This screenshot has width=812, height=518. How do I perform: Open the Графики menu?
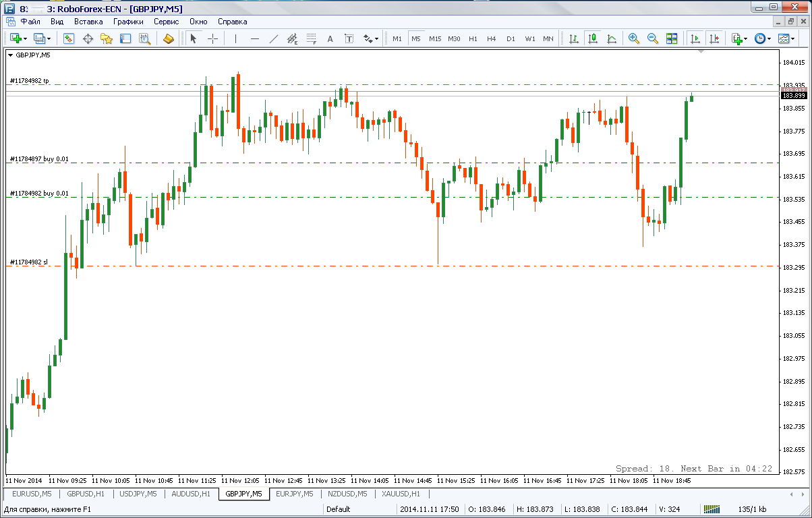coord(128,22)
